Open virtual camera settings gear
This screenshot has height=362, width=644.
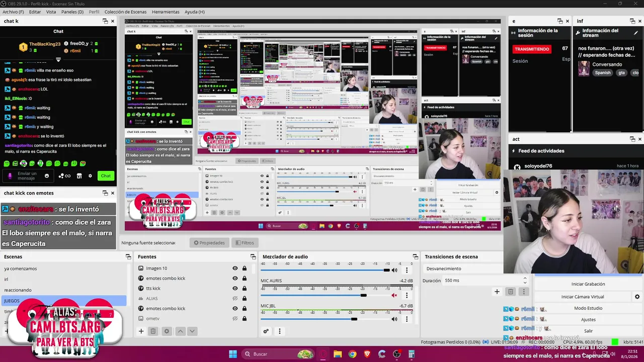coord(637,297)
